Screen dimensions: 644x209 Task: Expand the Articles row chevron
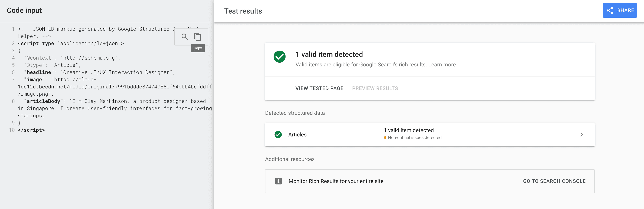(x=581, y=135)
